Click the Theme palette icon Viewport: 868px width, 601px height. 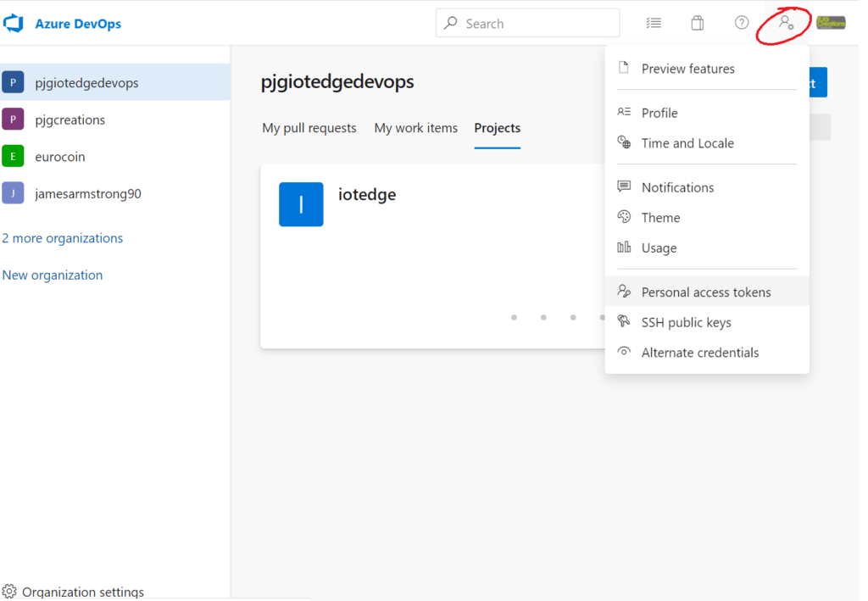(x=624, y=216)
